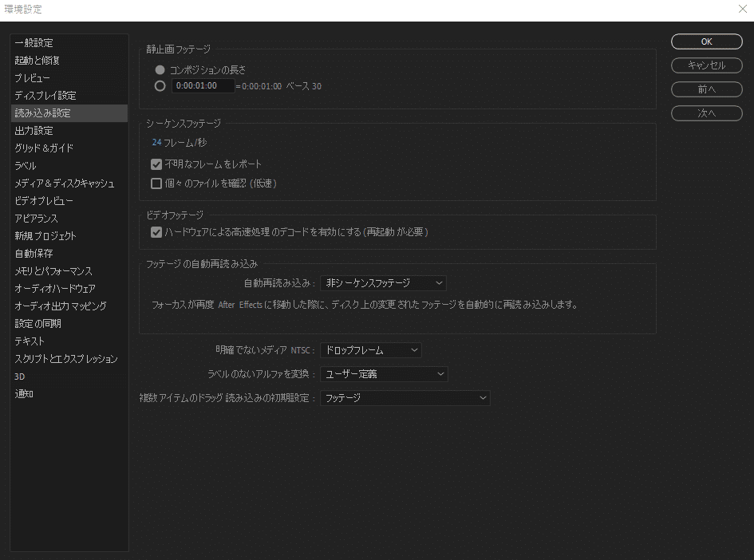
Task: Select メモリとパフォーマンス category
Action: [69, 271]
